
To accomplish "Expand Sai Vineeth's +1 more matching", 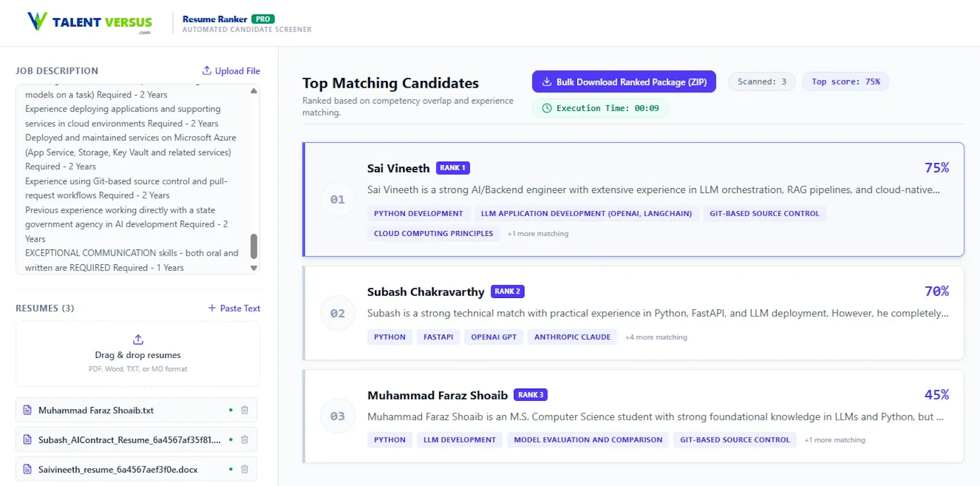I will tap(538, 234).
